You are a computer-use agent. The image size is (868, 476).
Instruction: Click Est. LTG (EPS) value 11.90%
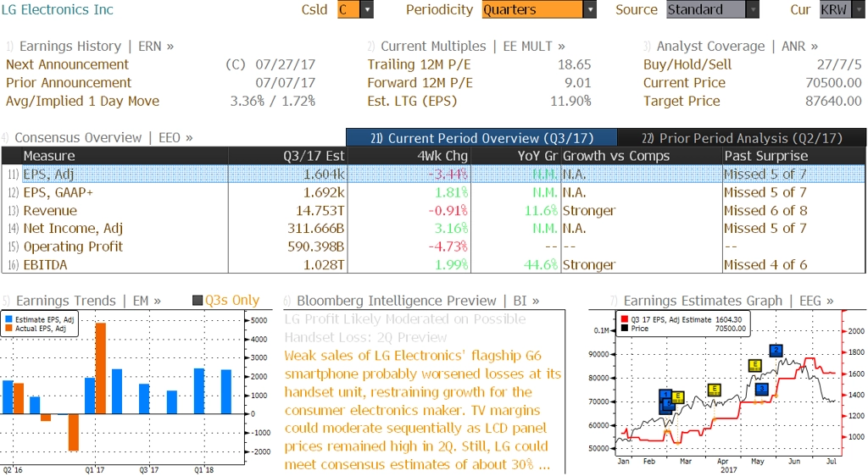(x=570, y=101)
